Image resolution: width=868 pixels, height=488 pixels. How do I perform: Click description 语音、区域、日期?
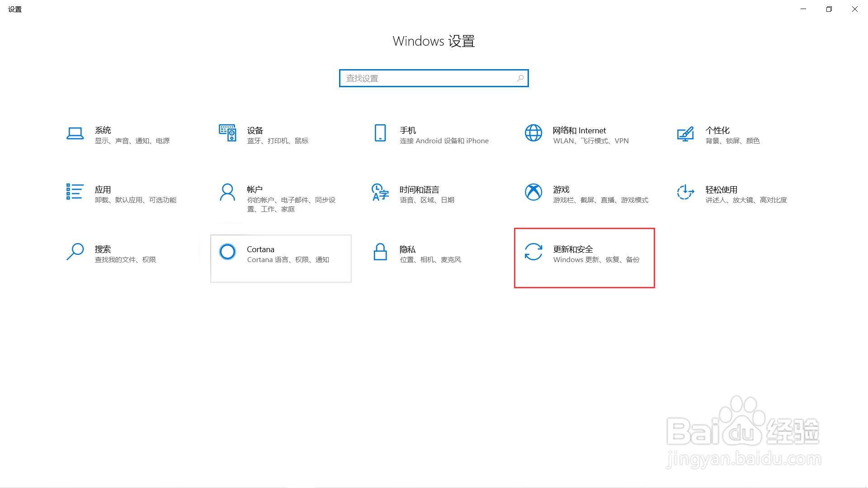tap(427, 200)
